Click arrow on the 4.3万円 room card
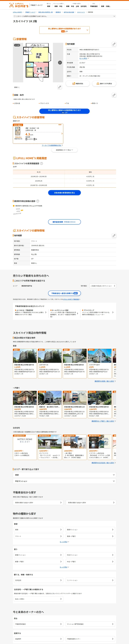 click(62, 134)
